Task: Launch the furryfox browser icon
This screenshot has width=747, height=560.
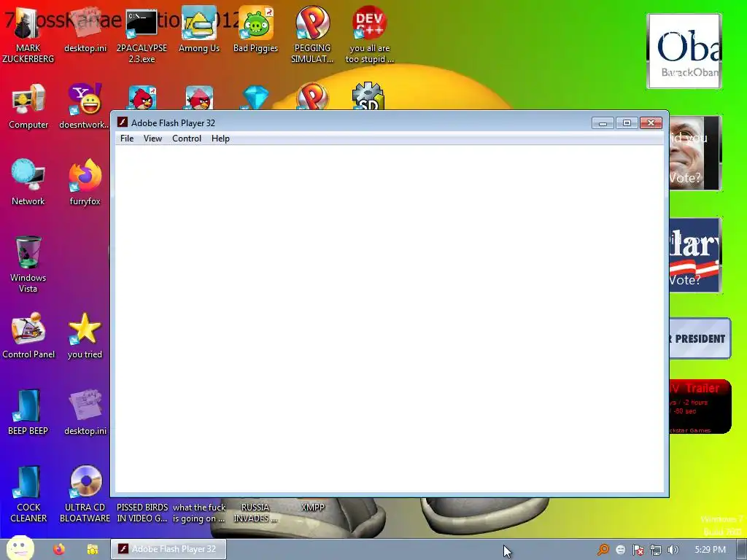Action: (x=85, y=183)
